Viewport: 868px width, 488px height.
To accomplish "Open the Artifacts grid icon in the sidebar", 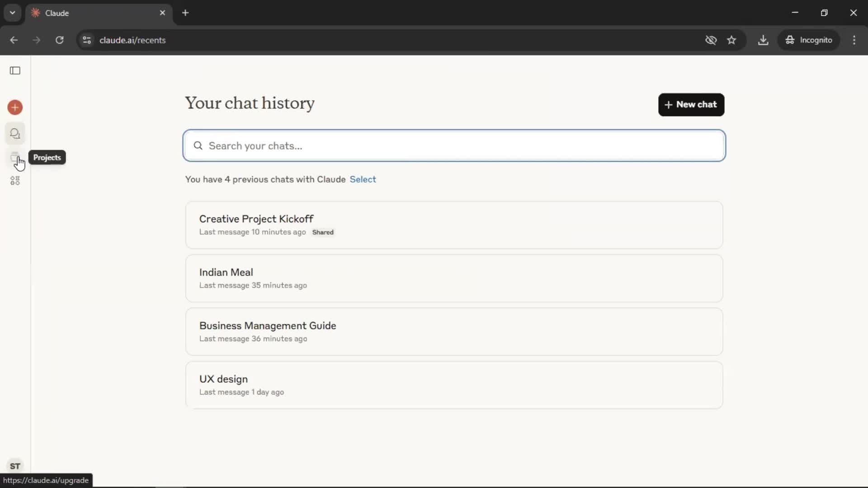I will [15, 181].
